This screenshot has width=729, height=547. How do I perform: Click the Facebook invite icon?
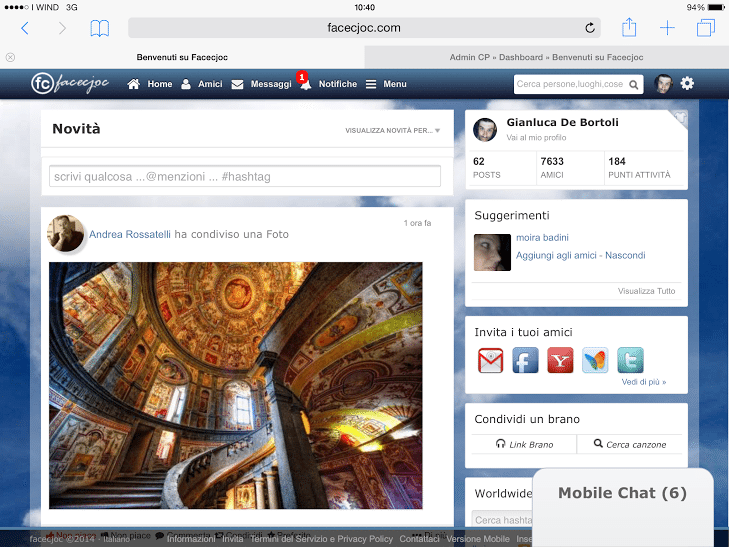tap(525, 360)
